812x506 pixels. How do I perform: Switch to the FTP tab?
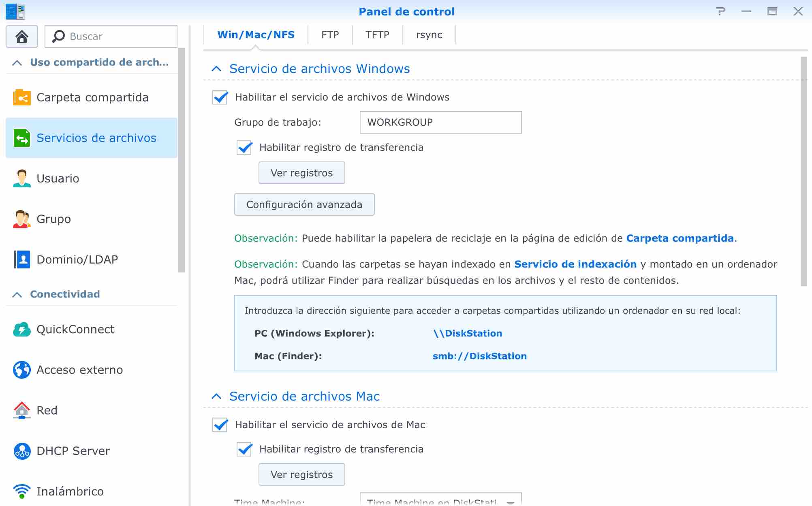[x=330, y=35]
